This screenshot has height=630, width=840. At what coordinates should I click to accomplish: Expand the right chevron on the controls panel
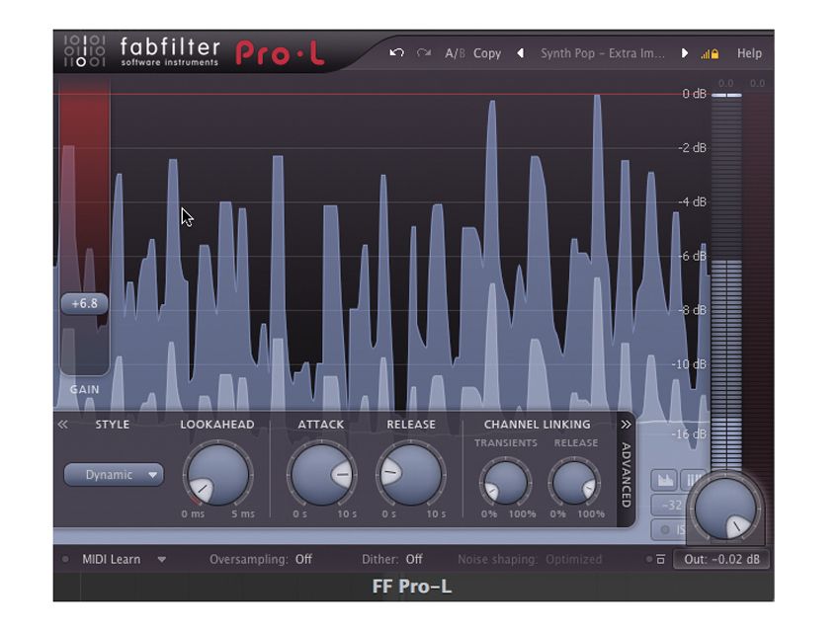pyautogui.click(x=625, y=423)
